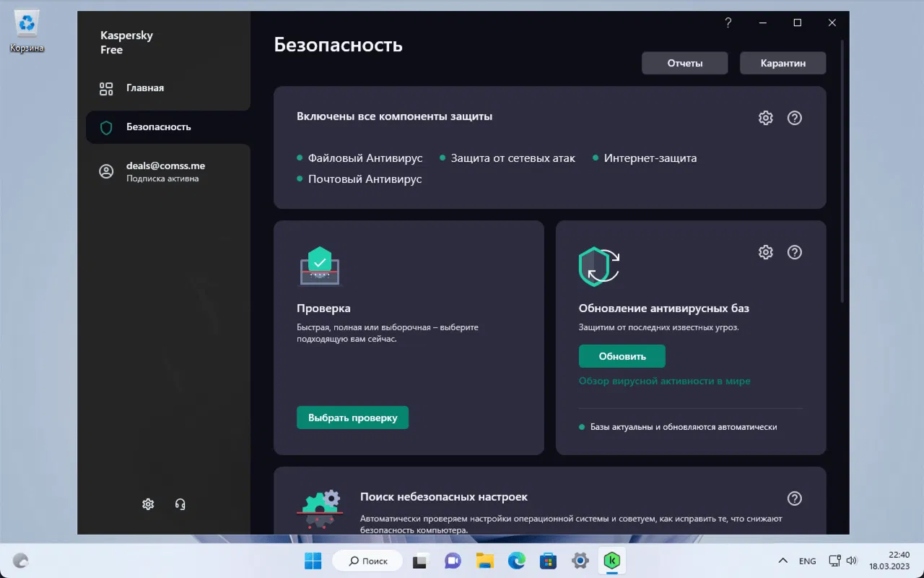
Task: Click Обновить button
Action: pos(622,356)
